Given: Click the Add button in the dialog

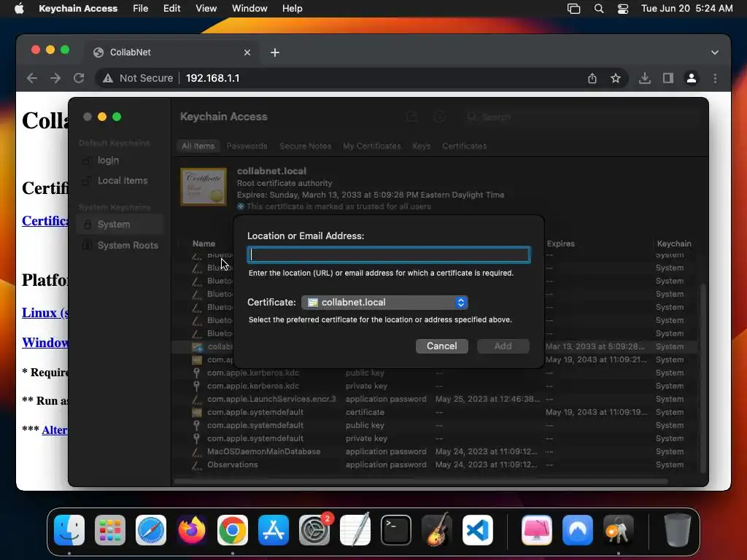Looking at the screenshot, I should [503, 346].
